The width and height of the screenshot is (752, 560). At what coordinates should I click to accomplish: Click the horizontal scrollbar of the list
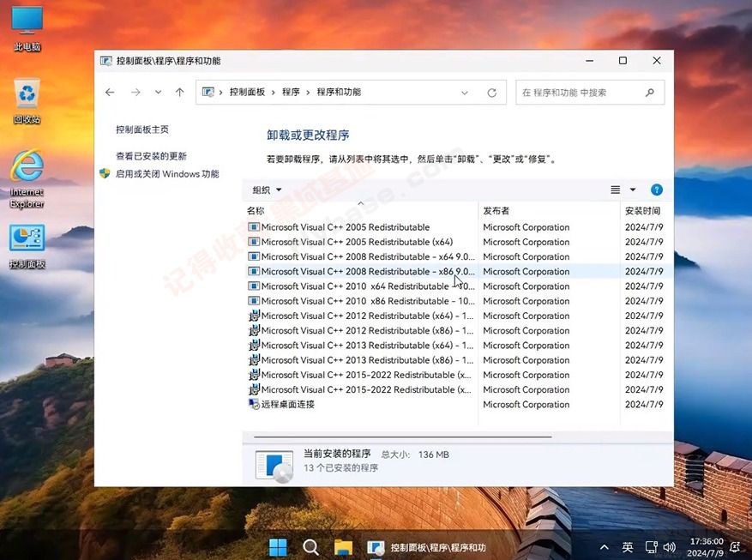pyautogui.click(x=403, y=437)
